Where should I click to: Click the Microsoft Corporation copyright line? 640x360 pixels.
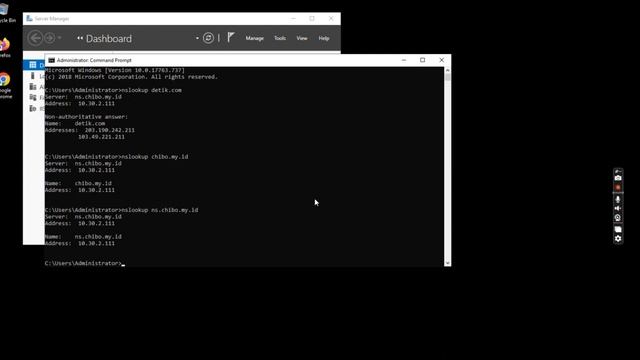coord(131,77)
